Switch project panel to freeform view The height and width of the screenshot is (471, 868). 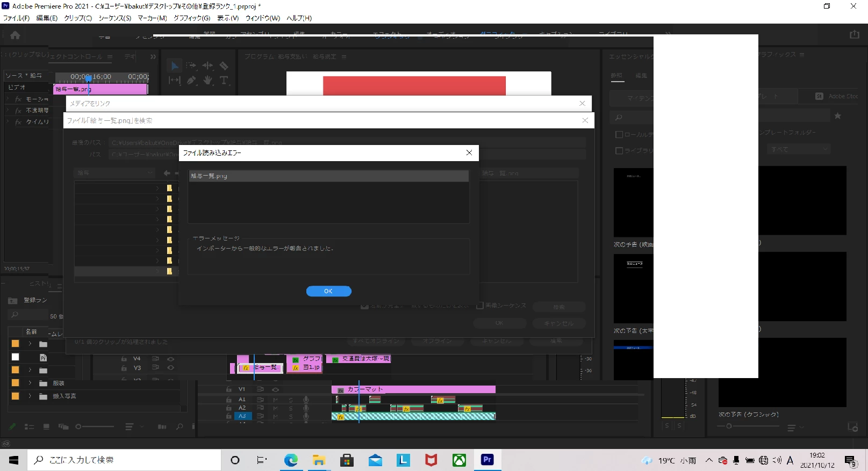tap(63, 426)
